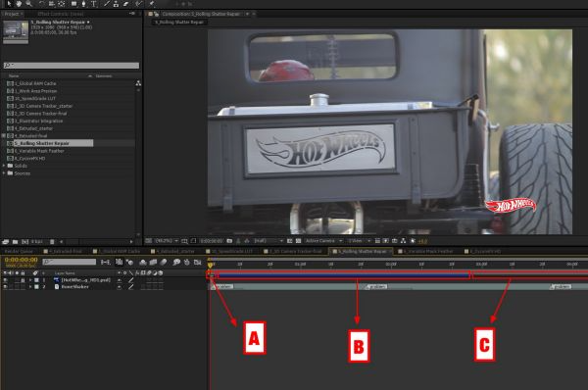Toggle hide shy layers switch
Screen dimensions: 588x390
point(143,262)
